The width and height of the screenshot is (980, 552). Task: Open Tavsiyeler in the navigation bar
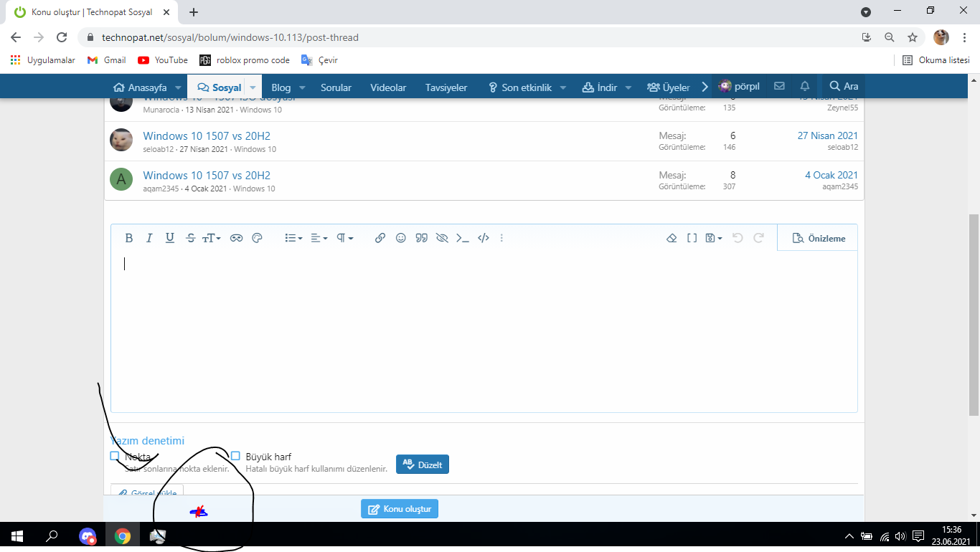[x=446, y=87]
